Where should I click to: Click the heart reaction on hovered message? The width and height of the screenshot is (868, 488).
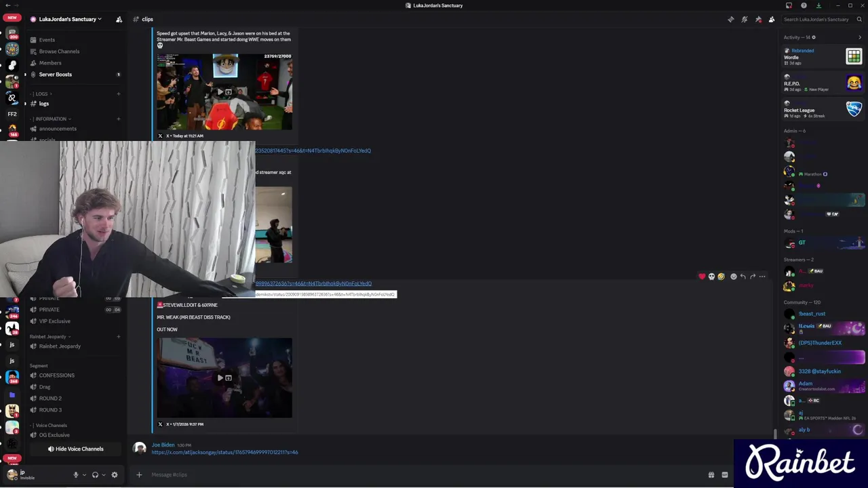click(702, 277)
